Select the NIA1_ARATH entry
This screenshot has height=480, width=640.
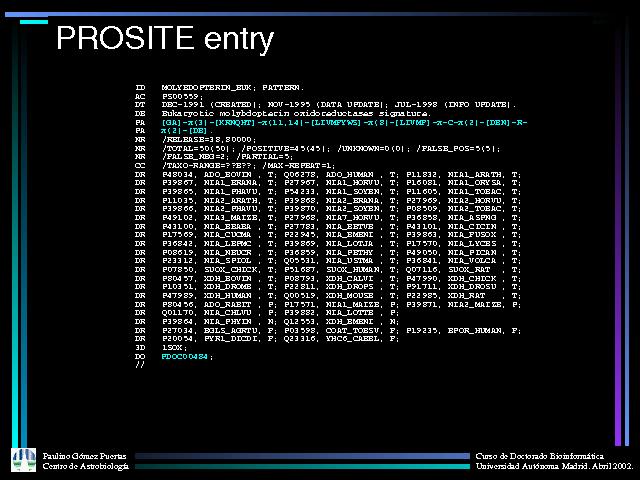point(473,173)
